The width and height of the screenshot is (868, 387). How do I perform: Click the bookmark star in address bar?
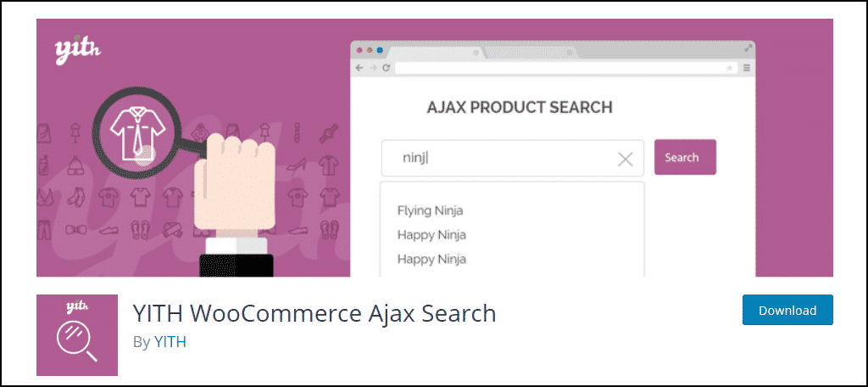click(x=729, y=68)
